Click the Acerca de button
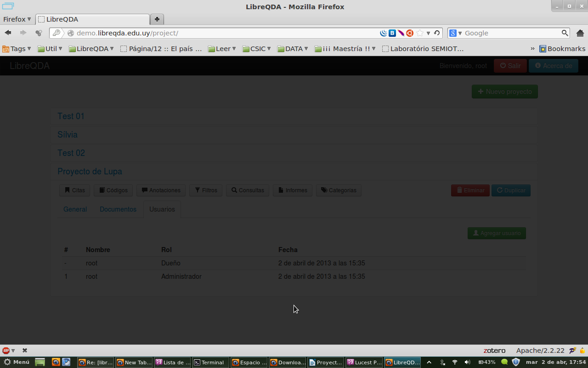The image size is (588, 368). [554, 66]
